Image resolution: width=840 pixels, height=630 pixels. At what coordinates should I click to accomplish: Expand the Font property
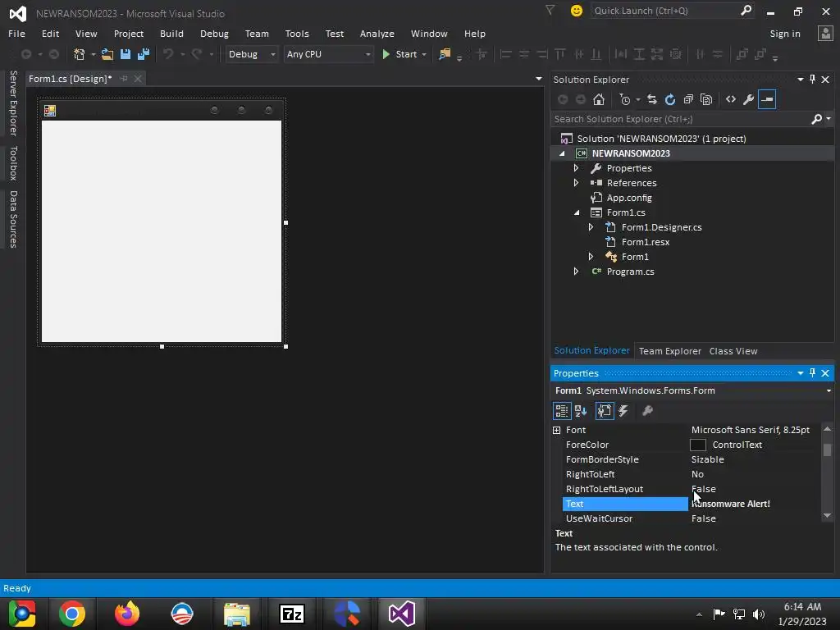pos(557,430)
